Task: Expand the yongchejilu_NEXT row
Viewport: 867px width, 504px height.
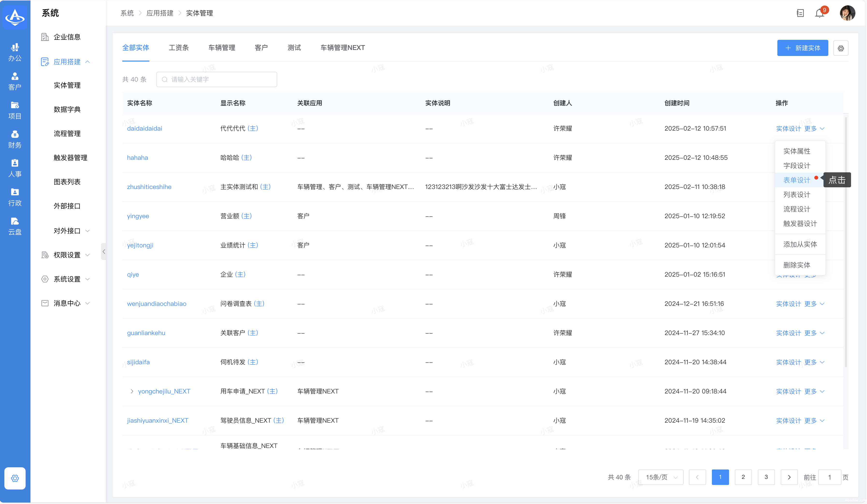Action: click(132, 391)
